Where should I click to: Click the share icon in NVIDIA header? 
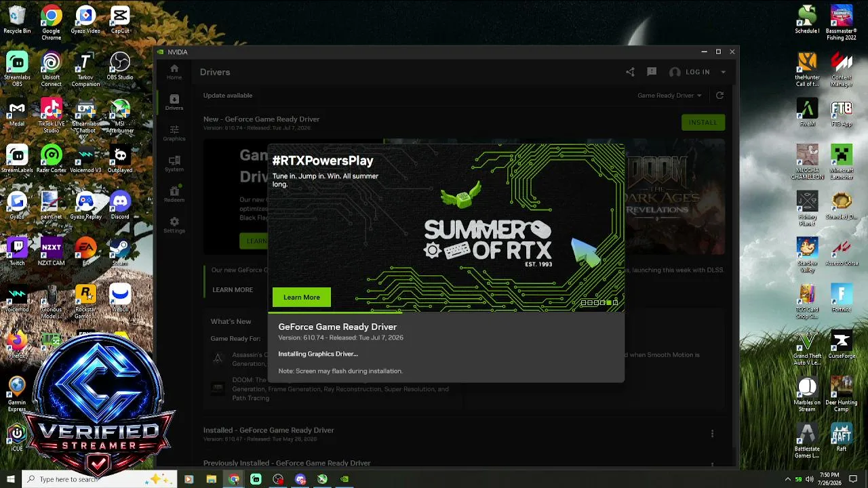[630, 72]
